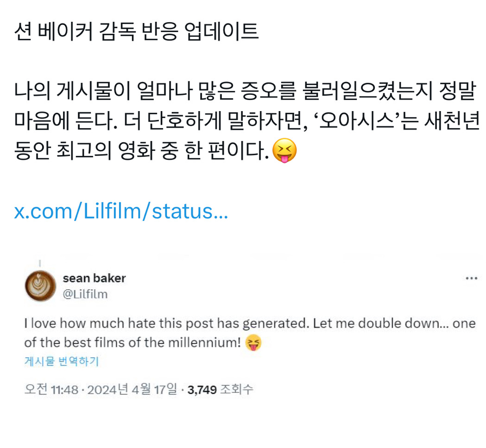Open the @Lilfilm handle profile

tap(85, 294)
